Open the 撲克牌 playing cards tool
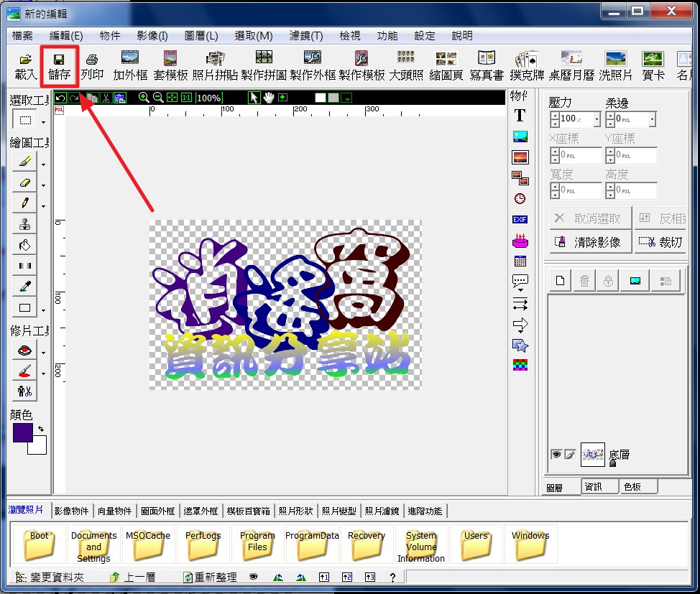The width and height of the screenshot is (700, 594). [x=527, y=67]
